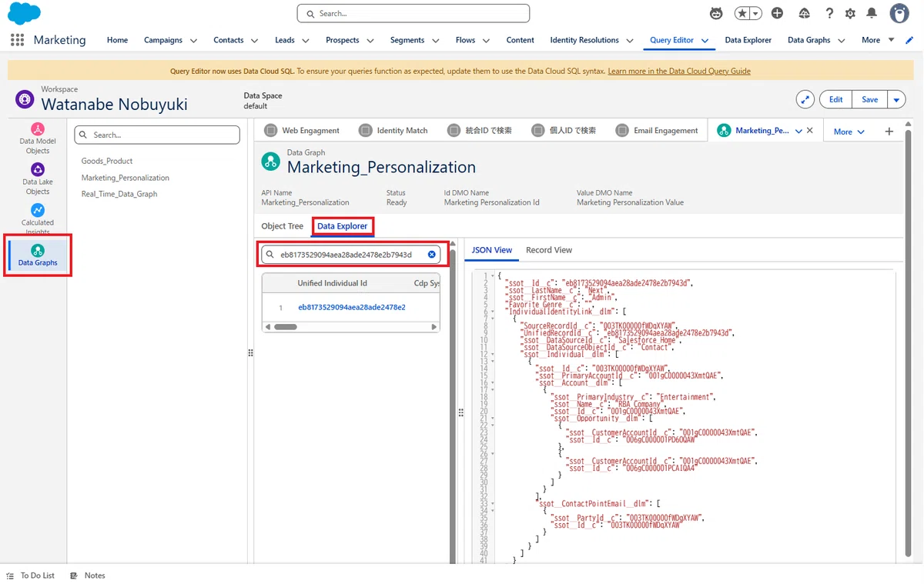Open the Content tab
Screen dimensions: 924x584
pos(520,40)
